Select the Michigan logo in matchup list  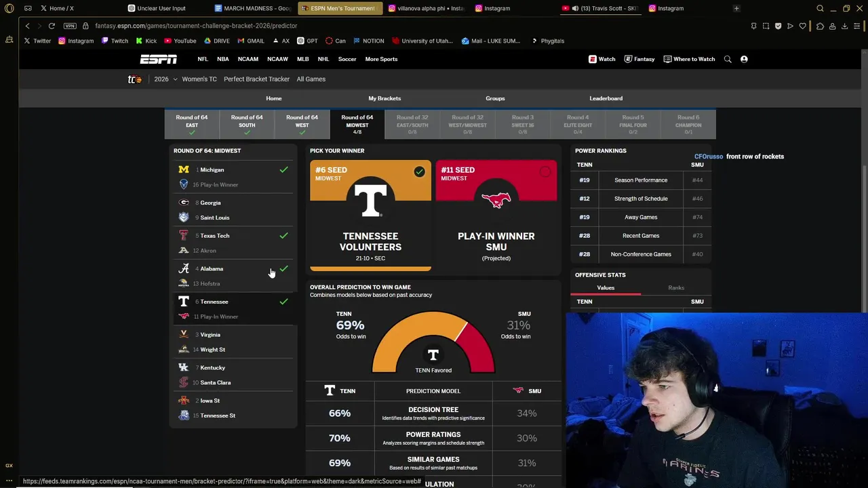[x=183, y=169]
